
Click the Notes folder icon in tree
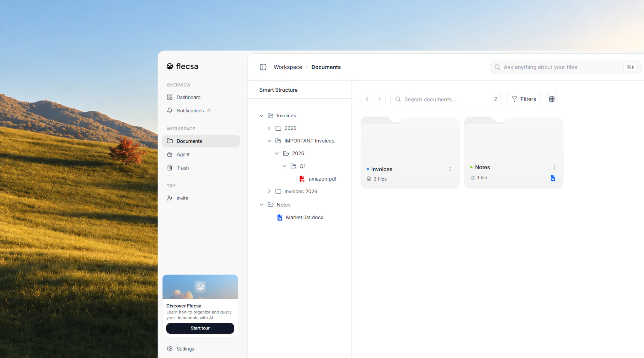click(270, 204)
